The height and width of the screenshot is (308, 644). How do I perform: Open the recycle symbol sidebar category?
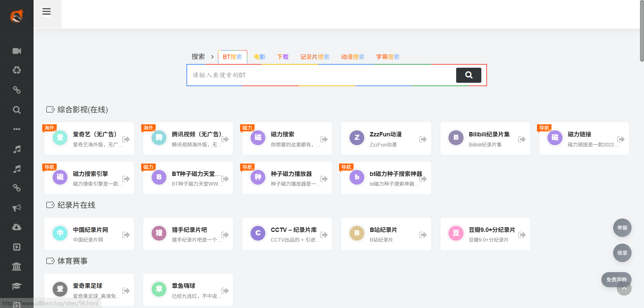point(17,70)
